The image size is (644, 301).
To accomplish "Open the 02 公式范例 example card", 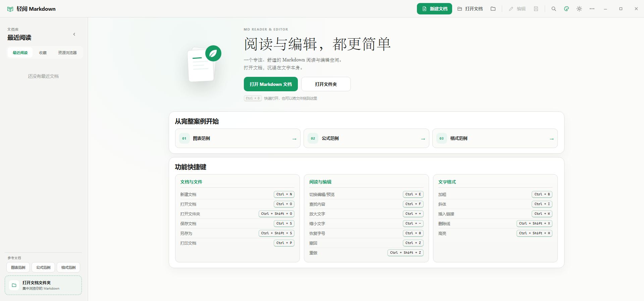I will 366,138.
